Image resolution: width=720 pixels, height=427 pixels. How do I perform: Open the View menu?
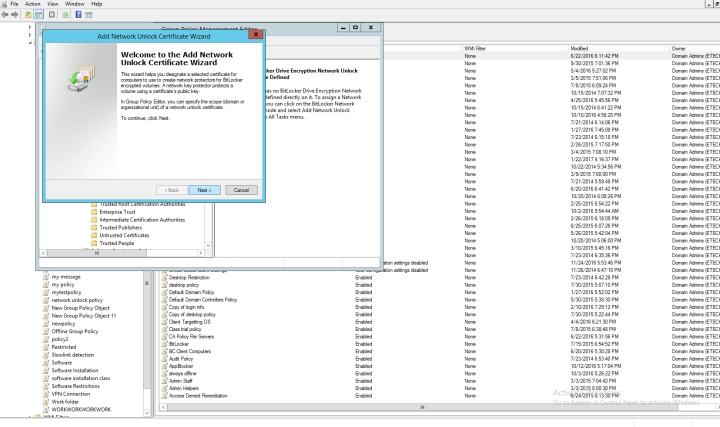click(x=53, y=4)
